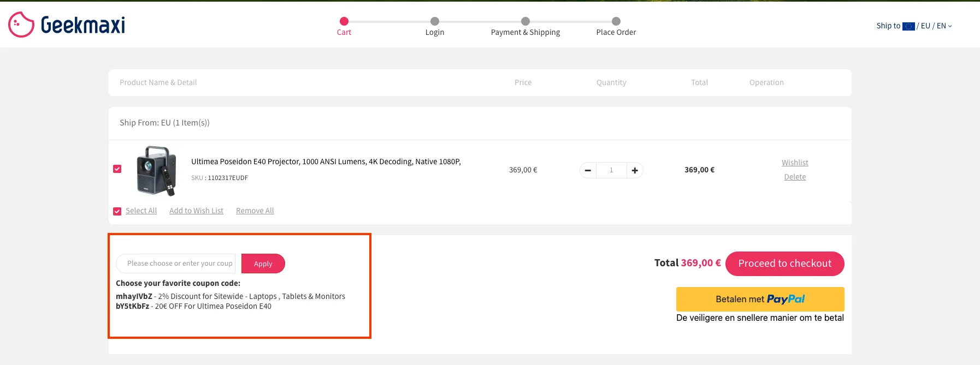Click the unit price 369,00 € in the row

(523, 170)
